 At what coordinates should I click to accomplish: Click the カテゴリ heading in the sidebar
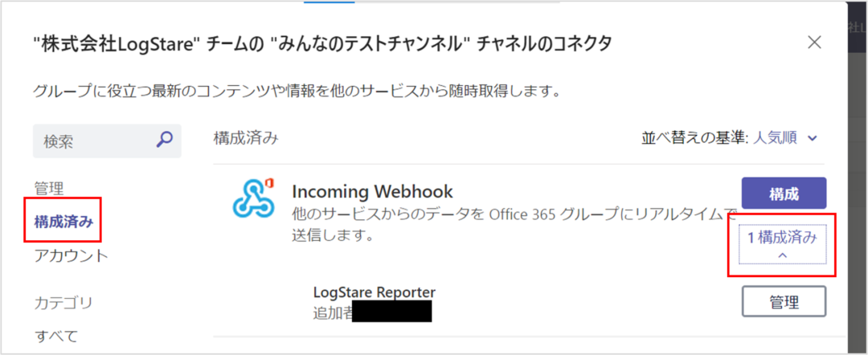click(63, 303)
